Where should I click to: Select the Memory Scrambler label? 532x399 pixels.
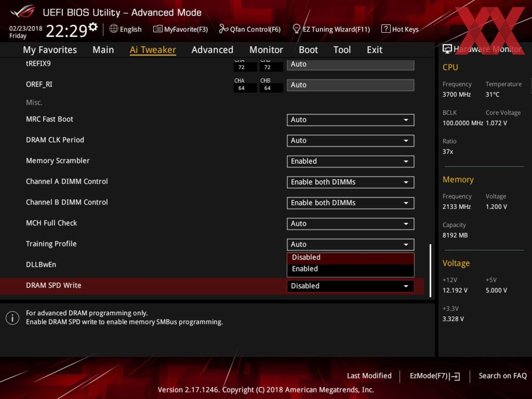(x=58, y=160)
